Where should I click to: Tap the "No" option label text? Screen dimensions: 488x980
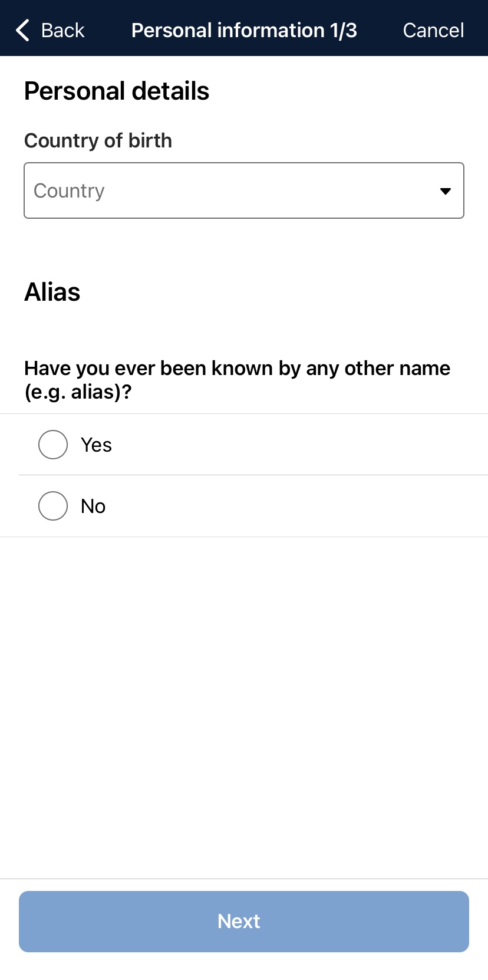pos(93,506)
